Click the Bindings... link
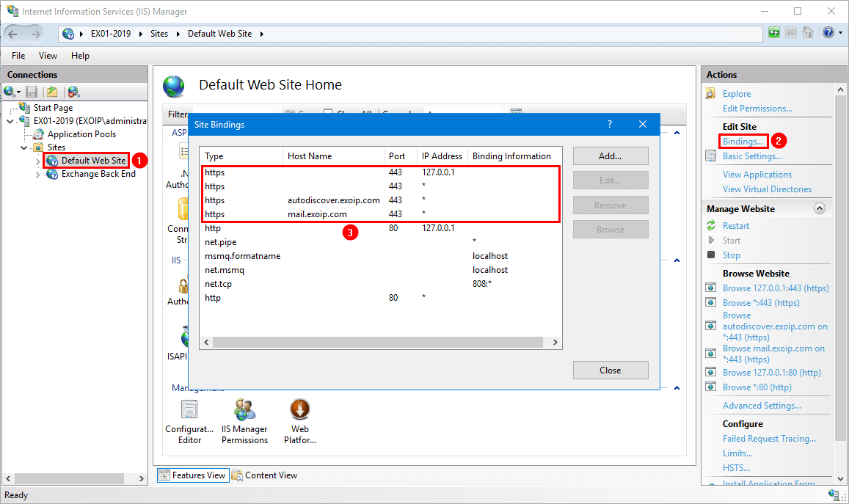The image size is (849, 504). tap(743, 142)
